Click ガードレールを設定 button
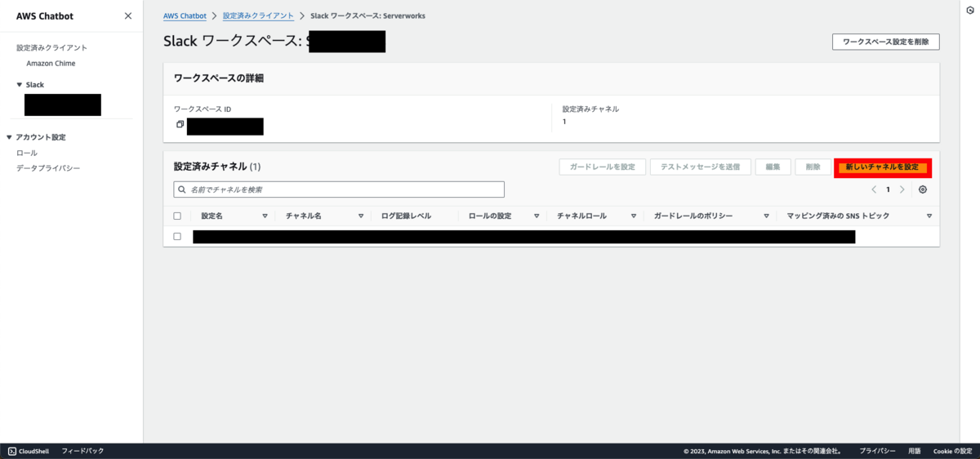980x459 pixels. point(603,167)
